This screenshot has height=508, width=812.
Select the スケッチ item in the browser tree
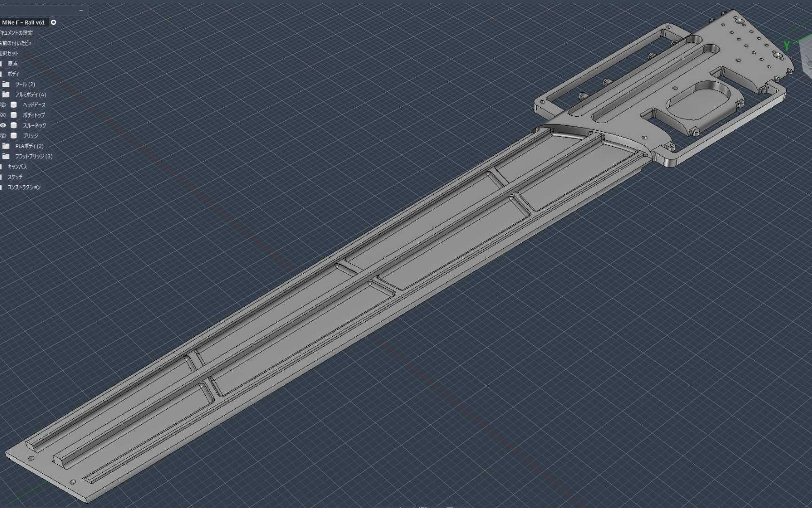[x=15, y=177]
